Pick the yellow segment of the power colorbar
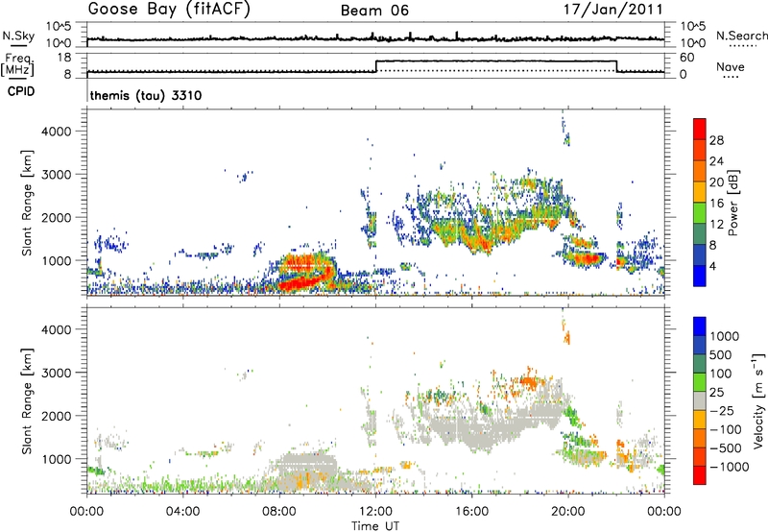The height and width of the screenshot is (532, 768). click(x=700, y=191)
